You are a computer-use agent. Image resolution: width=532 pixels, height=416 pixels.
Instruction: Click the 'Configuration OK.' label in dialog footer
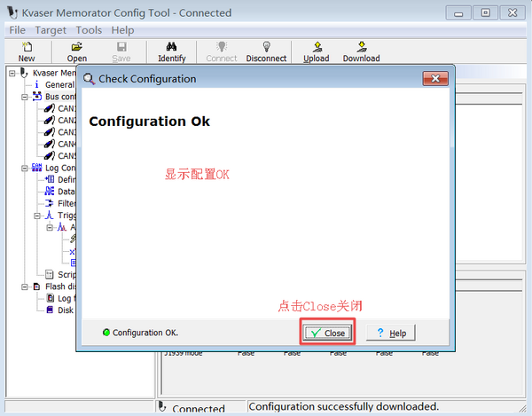pyautogui.click(x=145, y=333)
